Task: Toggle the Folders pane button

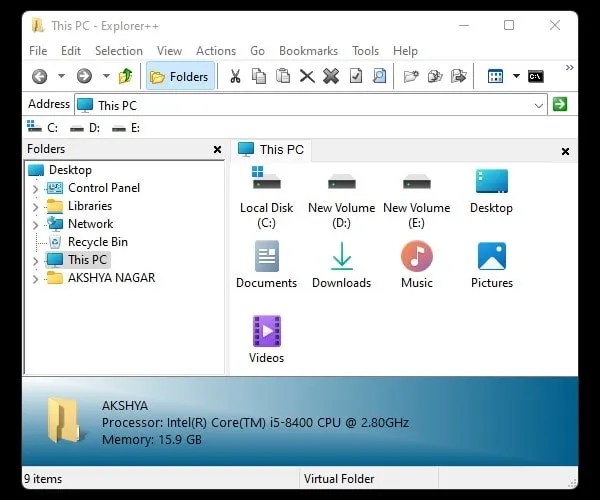Action: coord(180,77)
